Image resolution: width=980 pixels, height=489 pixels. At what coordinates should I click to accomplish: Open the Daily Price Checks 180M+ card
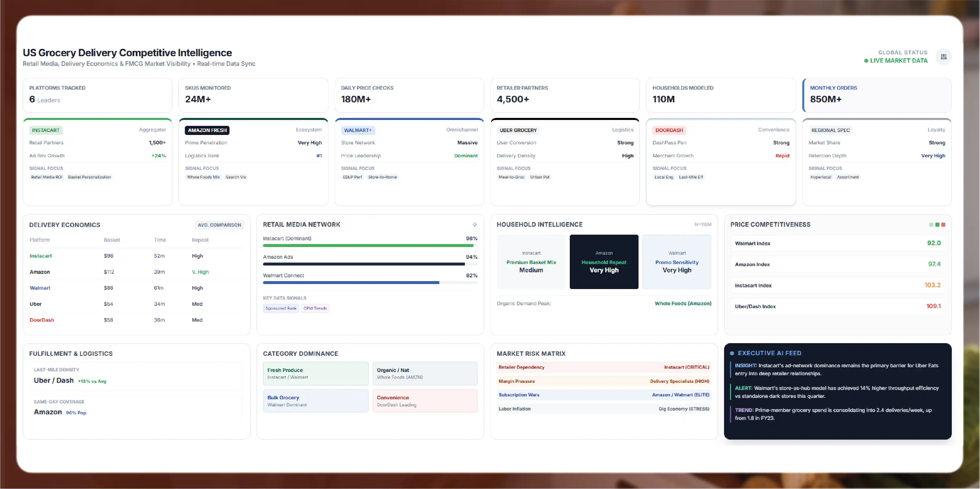tap(409, 95)
